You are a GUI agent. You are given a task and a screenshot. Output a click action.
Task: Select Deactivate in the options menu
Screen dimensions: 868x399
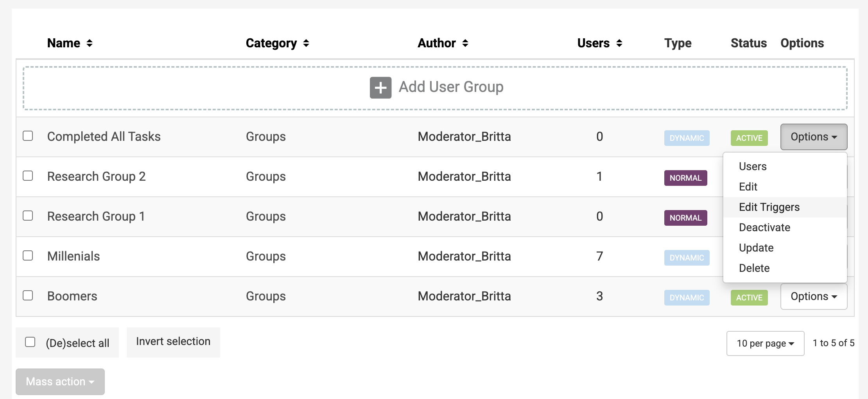coord(764,227)
